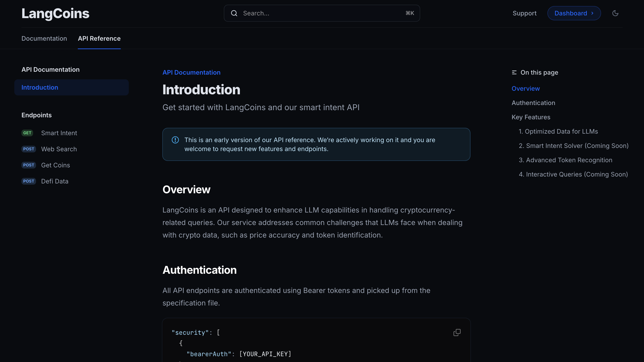Toggle the Introduction sidebar highlight

40,87
